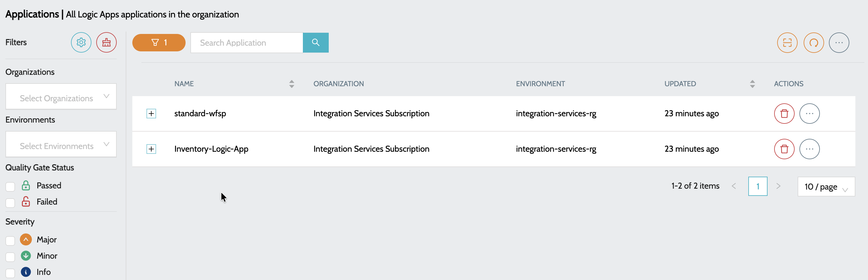This screenshot has height=280, width=868.
Task: Open the more options ellipsis at top right
Action: click(839, 42)
